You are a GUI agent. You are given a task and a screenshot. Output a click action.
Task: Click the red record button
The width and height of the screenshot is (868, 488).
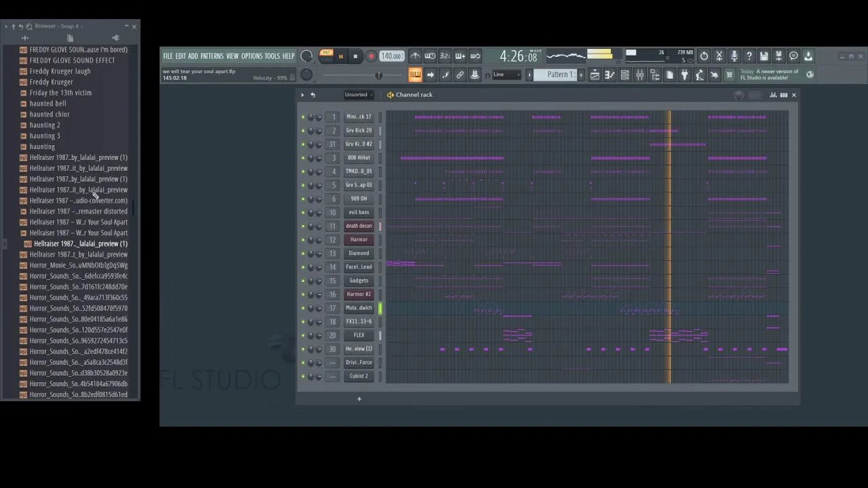click(x=370, y=56)
